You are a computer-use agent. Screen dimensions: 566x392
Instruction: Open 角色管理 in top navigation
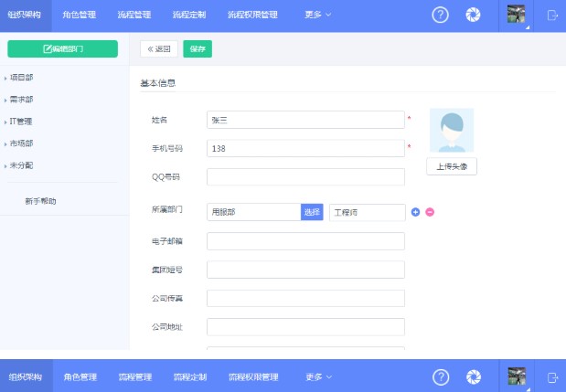pos(79,15)
